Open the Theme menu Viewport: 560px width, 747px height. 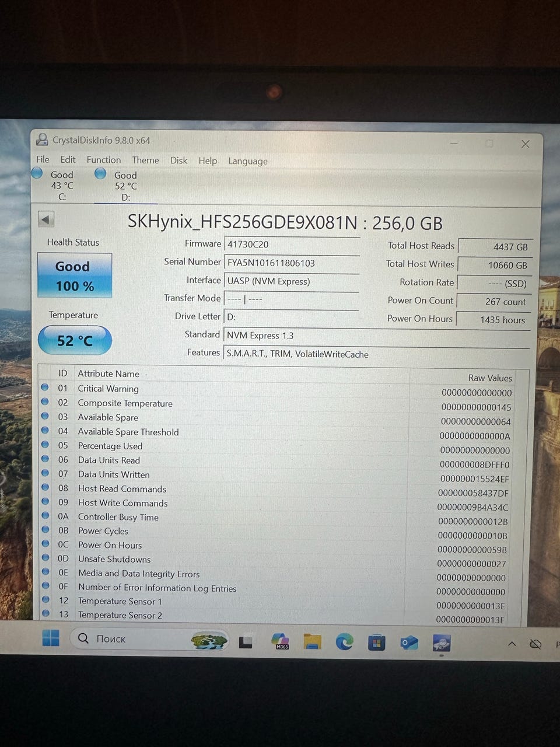click(x=145, y=160)
